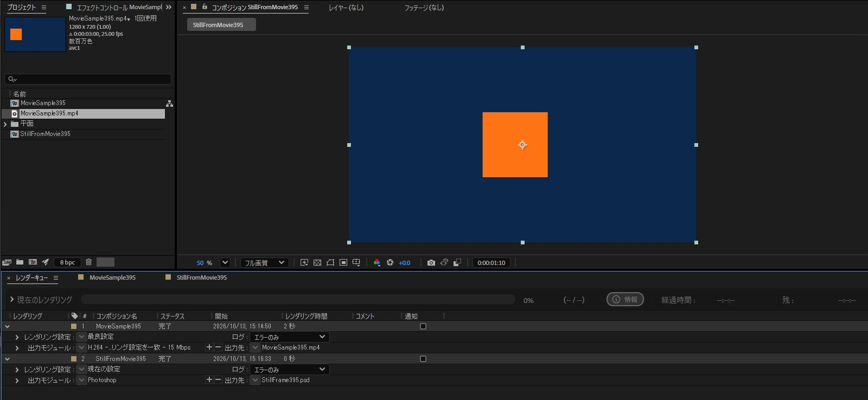Click the New Composition icon

(33, 262)
